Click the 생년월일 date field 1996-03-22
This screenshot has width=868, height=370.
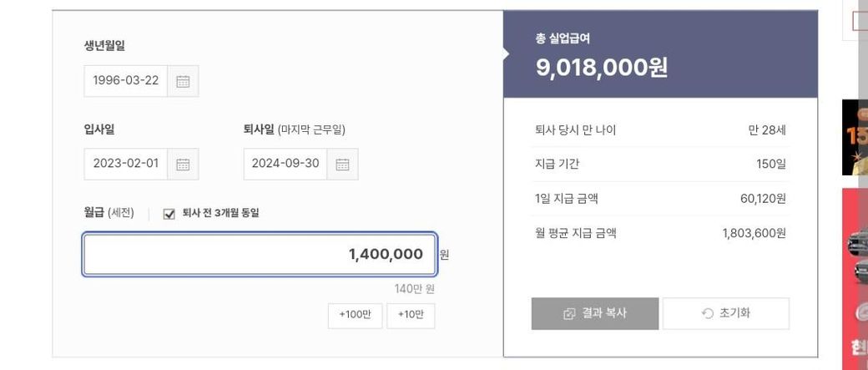126,81
